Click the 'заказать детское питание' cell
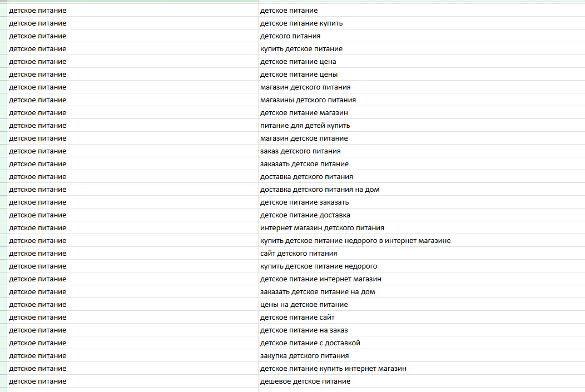 [x=304, y=164]
